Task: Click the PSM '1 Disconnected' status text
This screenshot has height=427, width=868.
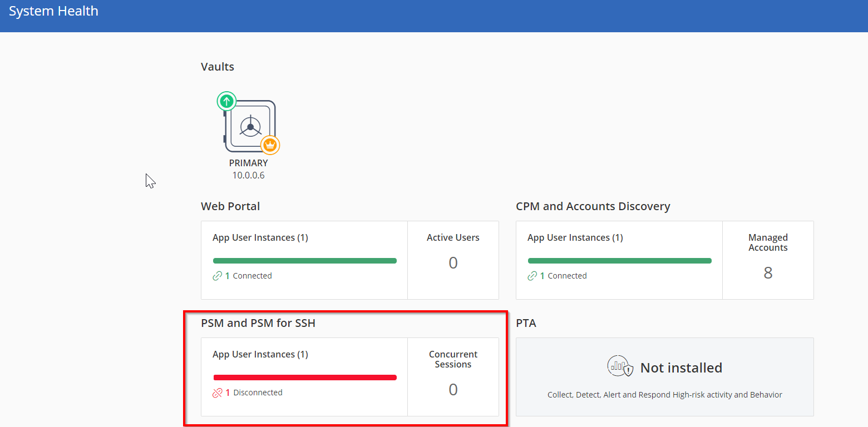Action: coord(254,393)
